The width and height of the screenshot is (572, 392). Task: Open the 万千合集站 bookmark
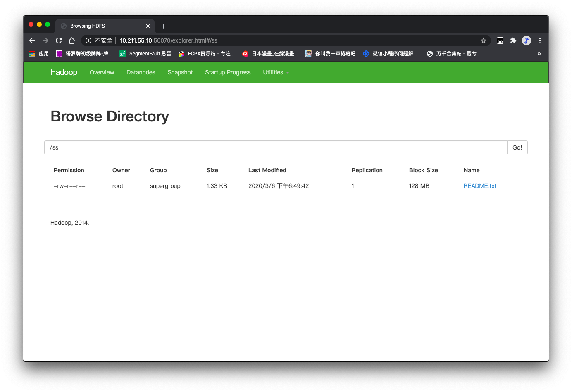point(453,54)
